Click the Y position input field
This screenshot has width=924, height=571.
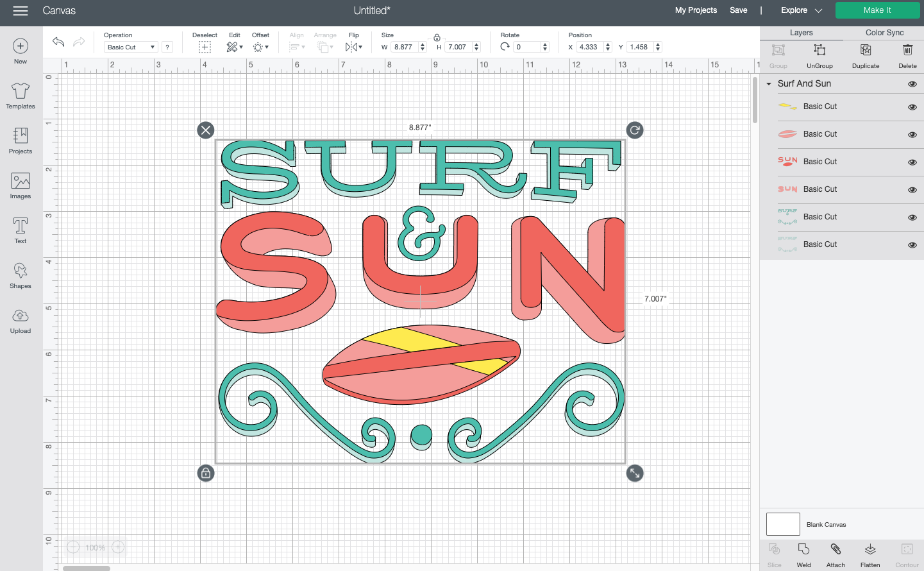pyautogui.click(x=640, y=47)
